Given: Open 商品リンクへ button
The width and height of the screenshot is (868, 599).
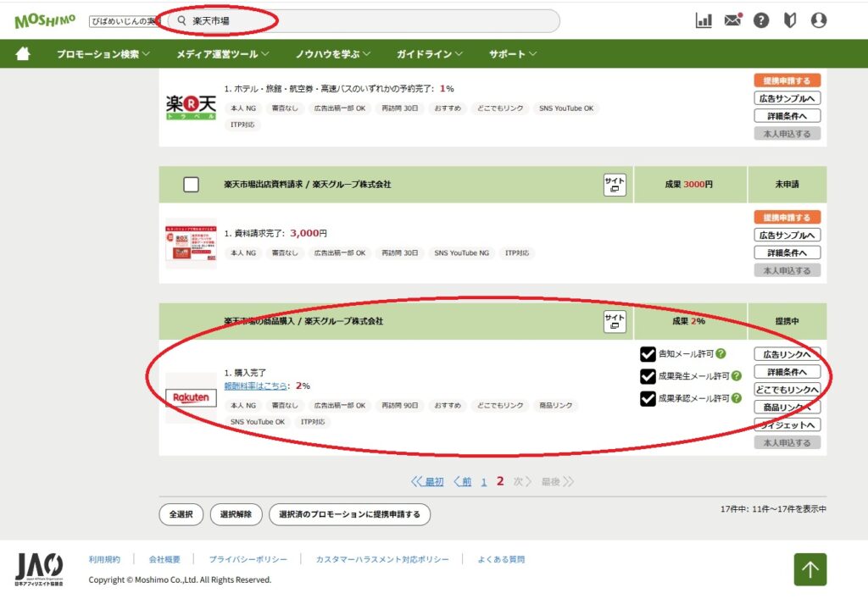Looking at the screenshot, I should (x=787, y=407).
